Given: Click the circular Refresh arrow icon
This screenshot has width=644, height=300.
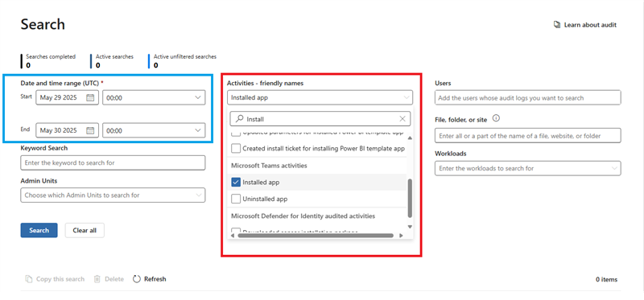Looking at the screenshot, I should tap(137, 279).
